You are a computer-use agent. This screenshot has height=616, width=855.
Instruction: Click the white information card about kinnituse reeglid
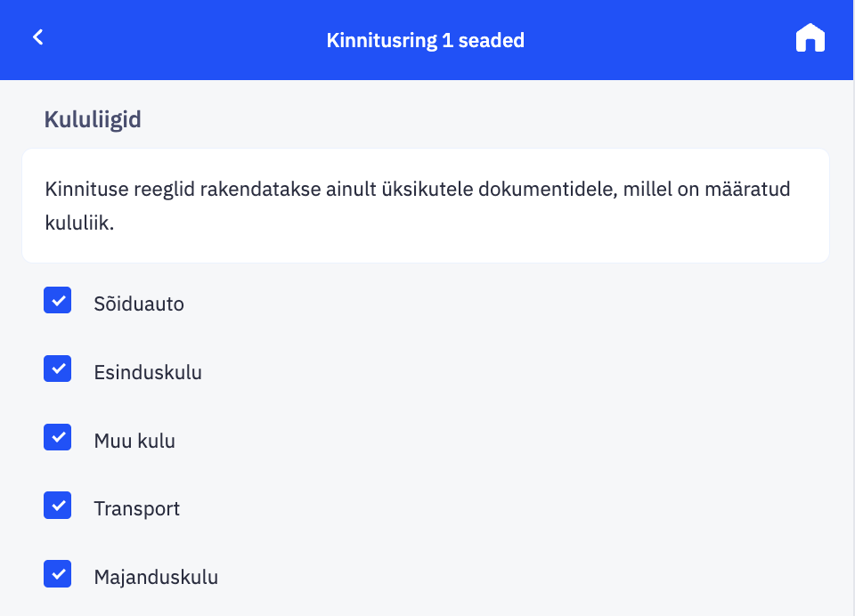pos(426,205)
